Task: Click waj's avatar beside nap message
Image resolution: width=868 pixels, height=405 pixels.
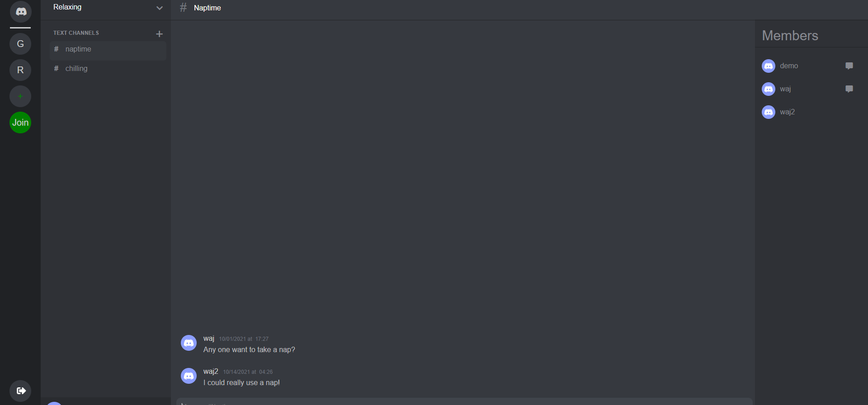Action: [189, 343]
